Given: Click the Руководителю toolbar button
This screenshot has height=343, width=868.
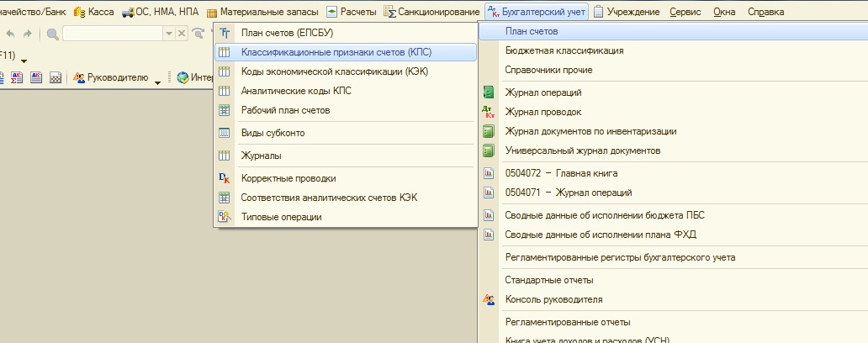Looking at the screenshot, I should (x=110, y=78).
